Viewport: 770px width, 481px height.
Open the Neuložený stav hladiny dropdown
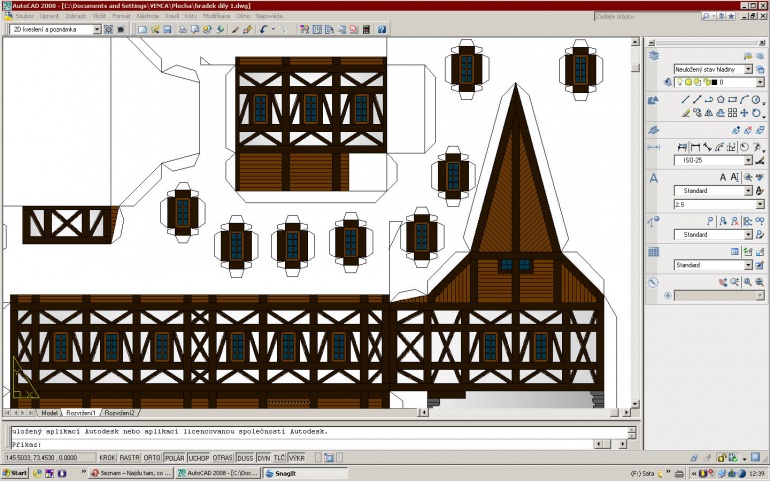[713, 69]
